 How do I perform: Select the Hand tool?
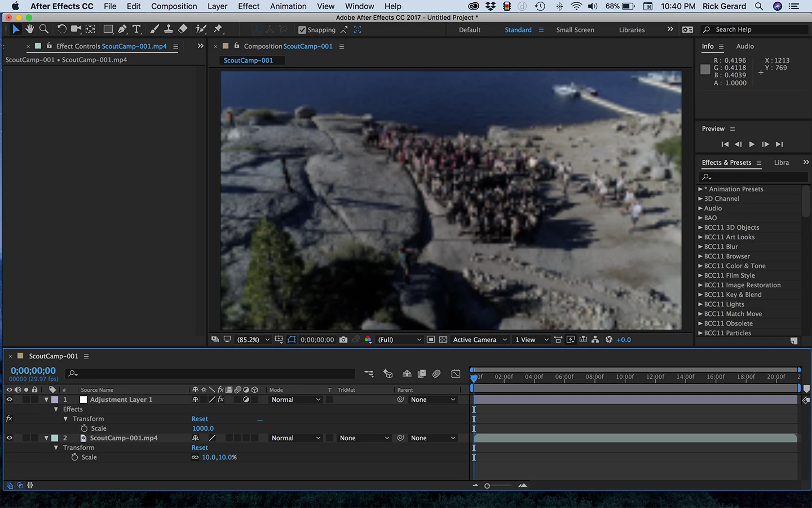point(29,29)
